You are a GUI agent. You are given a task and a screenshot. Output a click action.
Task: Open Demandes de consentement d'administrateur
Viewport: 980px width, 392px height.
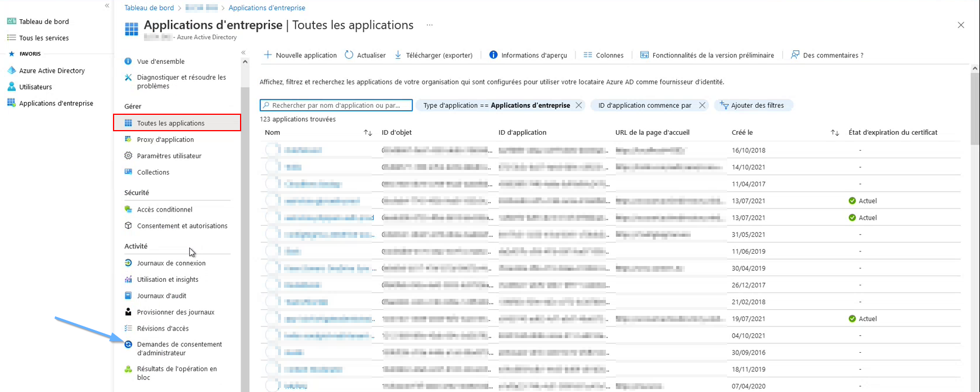point(179,349)
